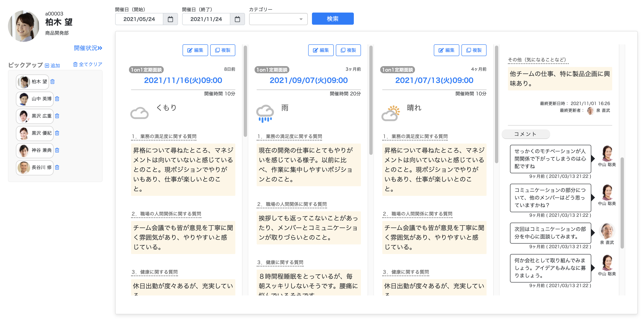The image size is (644, 321).
Task: Click the cloudy weather icon
Action: point(139,113)
